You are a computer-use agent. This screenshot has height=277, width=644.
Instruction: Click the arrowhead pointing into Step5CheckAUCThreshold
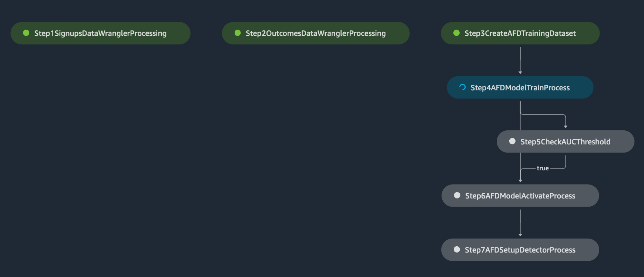[x=566, y=127]
